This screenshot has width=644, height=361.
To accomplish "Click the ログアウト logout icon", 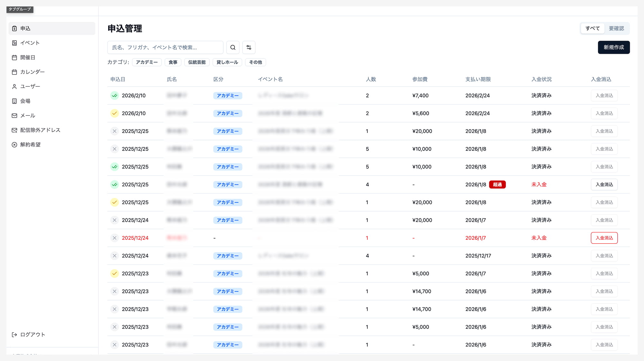I will (14, 335).
